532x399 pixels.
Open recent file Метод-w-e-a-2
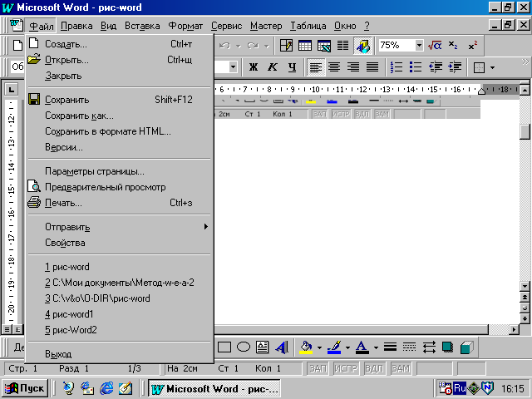tap(120, 283)
